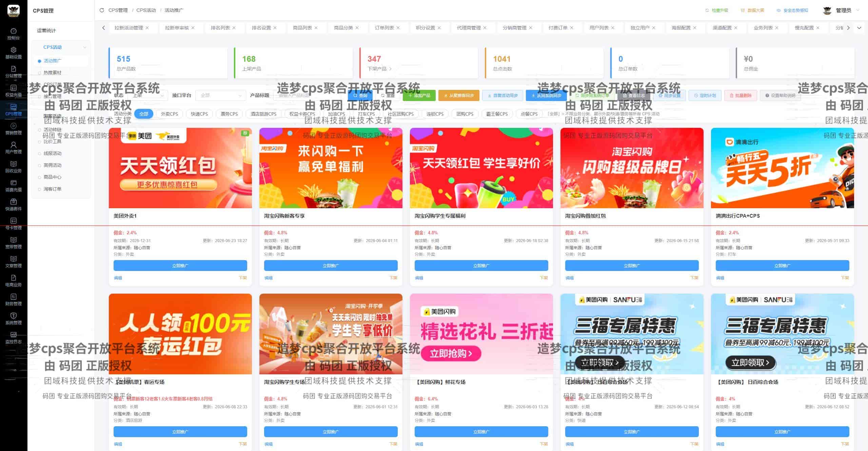Switch to the 商品列表 tab
This screenshot has height=451, width=868.
click(302, 28)
